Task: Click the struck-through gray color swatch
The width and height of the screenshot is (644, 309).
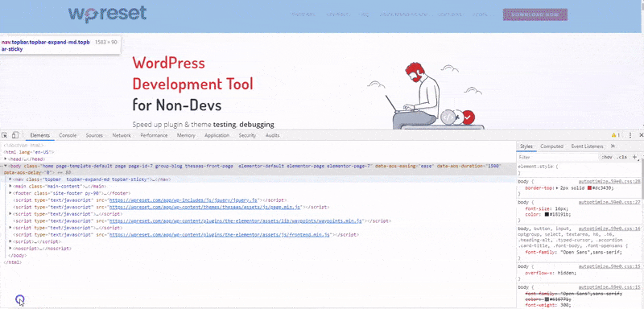Action: (x=547, y=299)
